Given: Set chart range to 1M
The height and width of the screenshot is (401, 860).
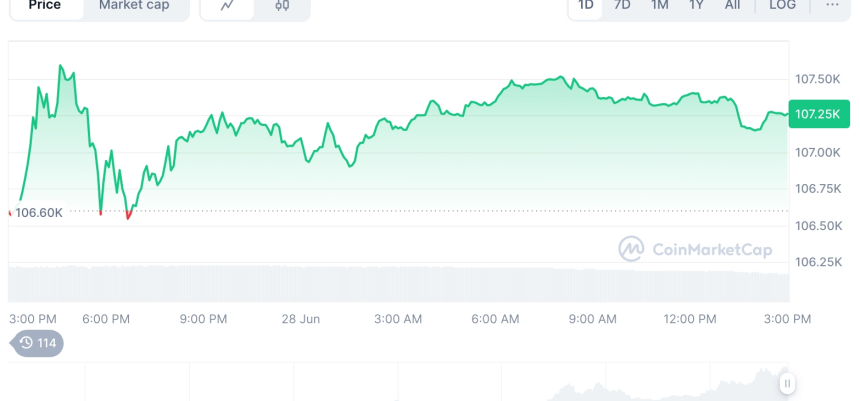Looking at the screenshot, I should point(659,5).
